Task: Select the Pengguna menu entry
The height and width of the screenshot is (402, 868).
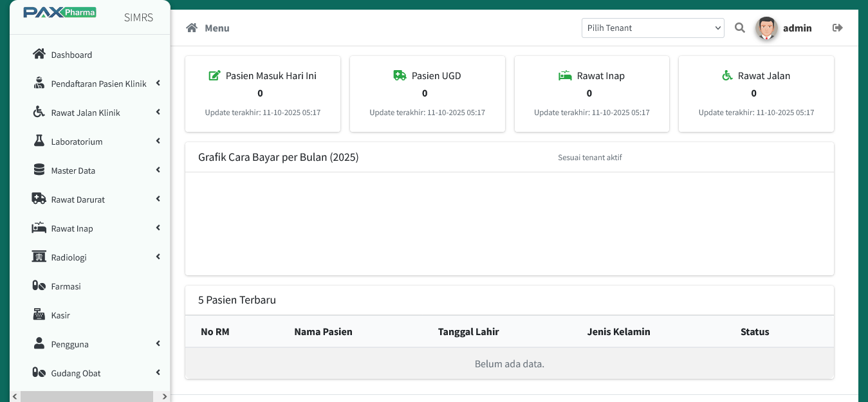Action: [x=69, y=344]
